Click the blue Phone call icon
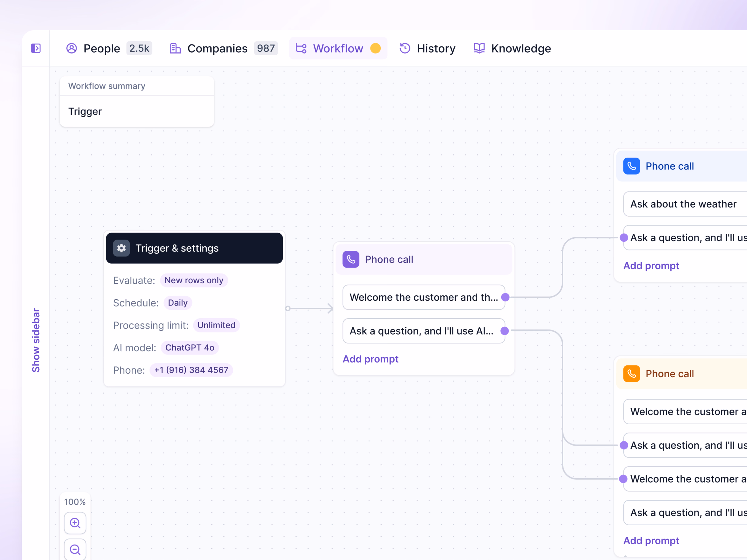Screen dimensions: 747x560 click(x=631, y=166)
